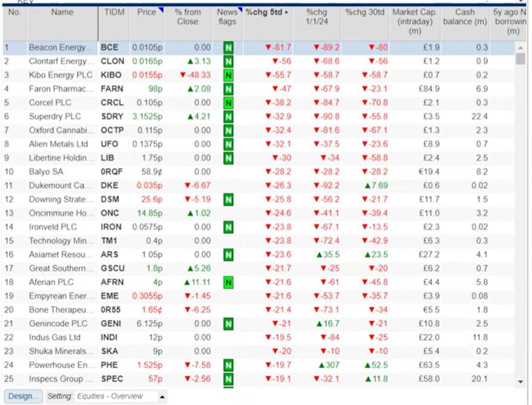Click the PHE ticker cell

point(109,365)
